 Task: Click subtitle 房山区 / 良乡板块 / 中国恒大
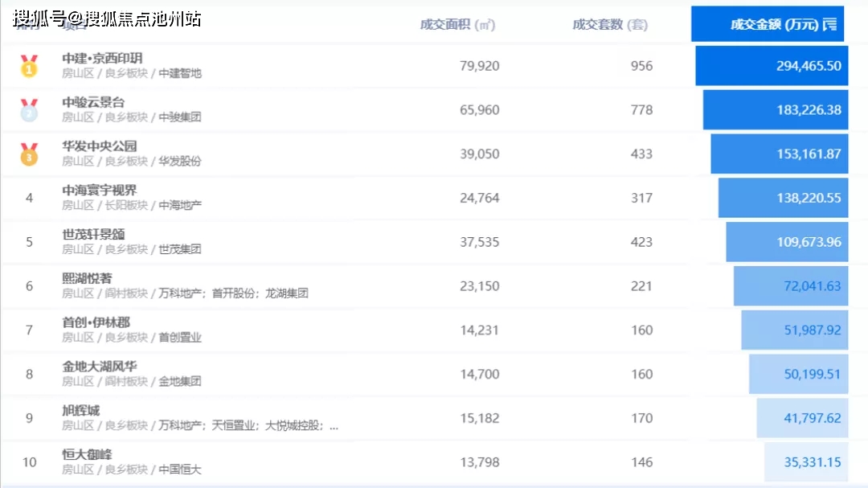coord(132,470)
